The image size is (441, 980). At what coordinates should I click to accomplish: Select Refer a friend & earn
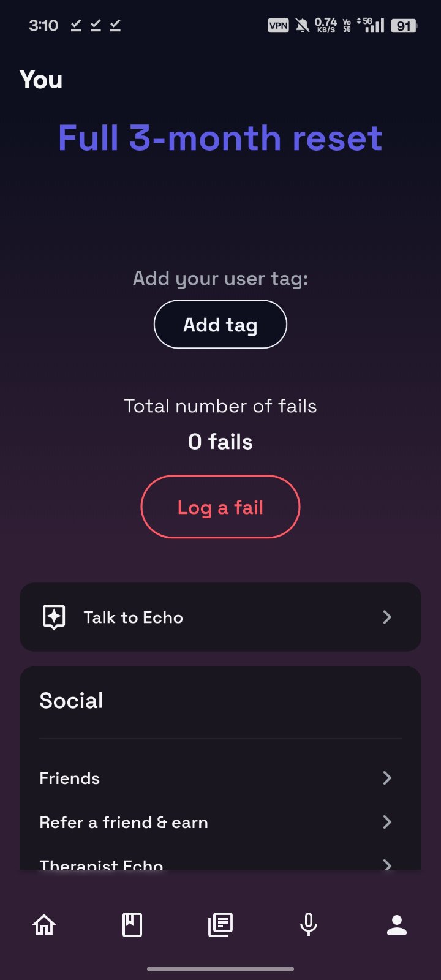click(124, 823)
